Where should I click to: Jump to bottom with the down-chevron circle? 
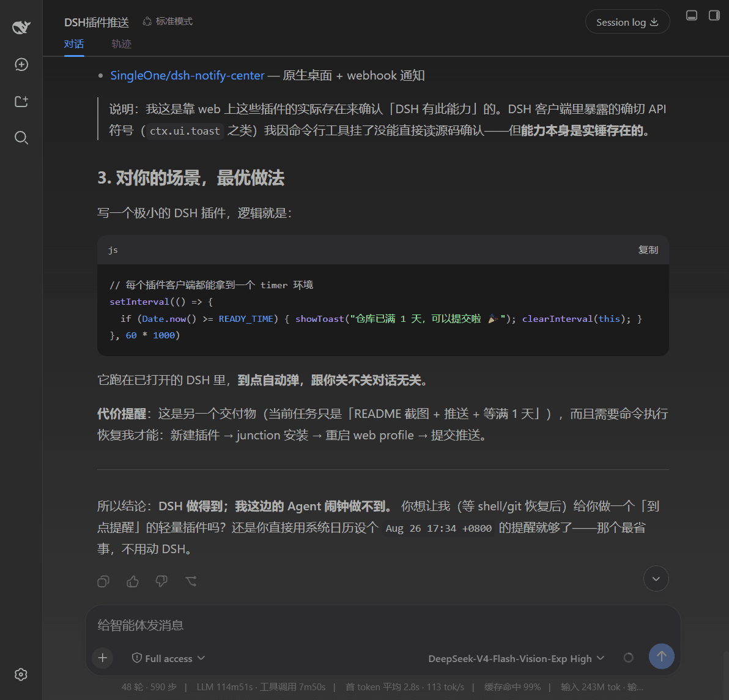(656, 579)
